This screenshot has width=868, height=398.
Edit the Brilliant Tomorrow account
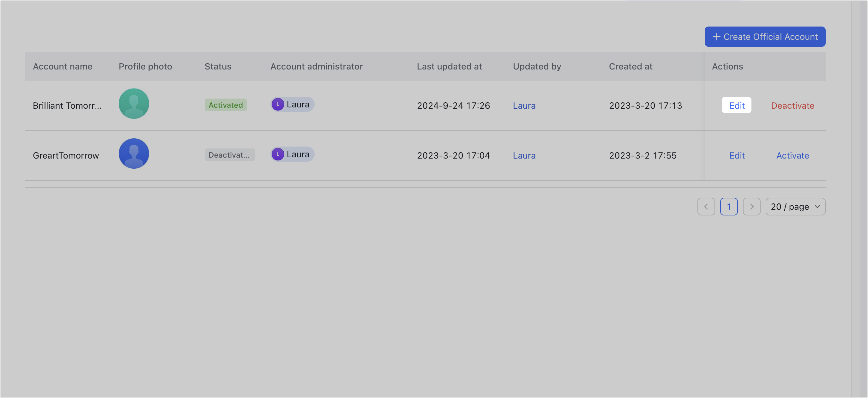point(737,105)
